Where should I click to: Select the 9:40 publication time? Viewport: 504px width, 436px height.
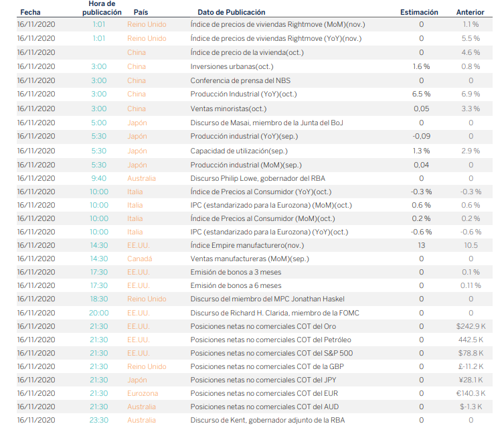(x=99, y=178)
